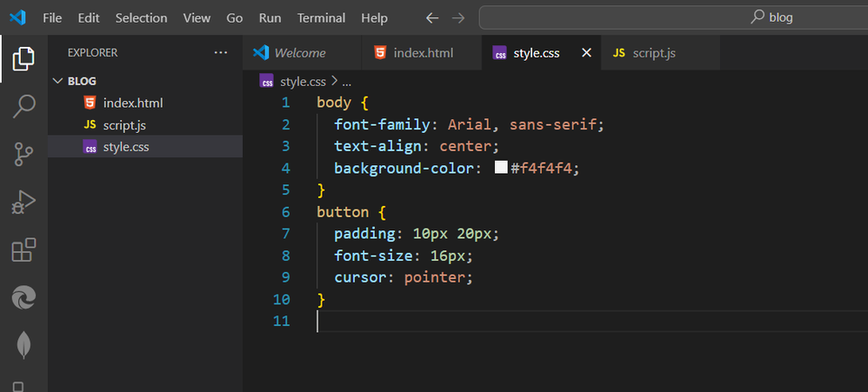Open the Source Control view

pyautogui.click(x=23, y=155)
